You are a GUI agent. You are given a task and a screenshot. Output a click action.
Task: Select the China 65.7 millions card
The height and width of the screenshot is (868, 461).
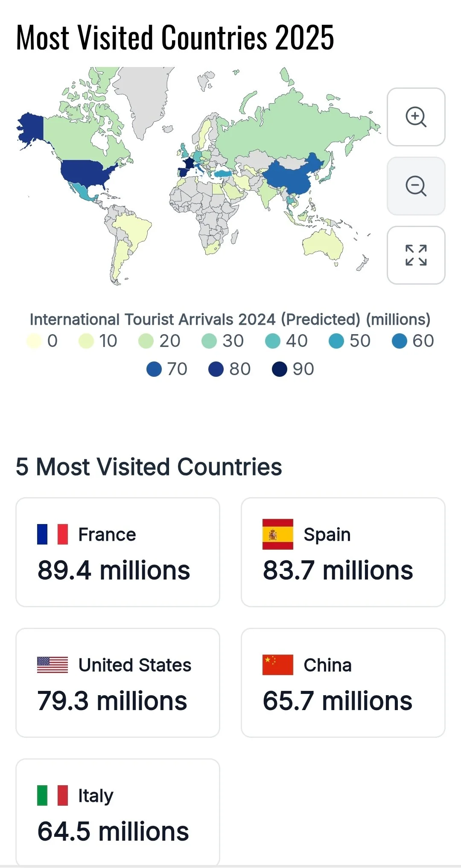point(343,683)
